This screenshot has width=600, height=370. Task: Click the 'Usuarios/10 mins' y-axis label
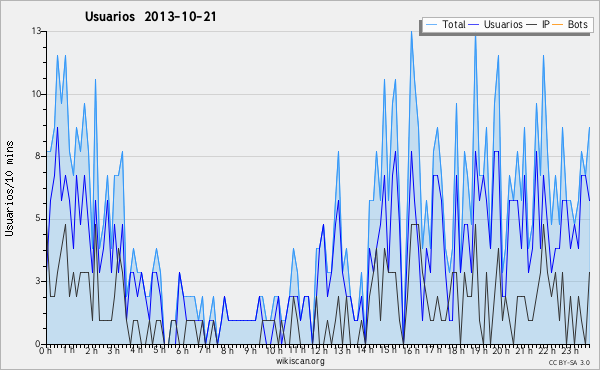[x=9, y=189]
